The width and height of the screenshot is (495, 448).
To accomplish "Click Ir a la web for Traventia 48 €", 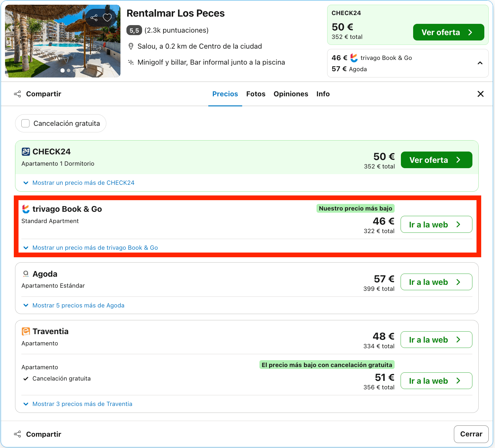I will [x=436, y=340].
